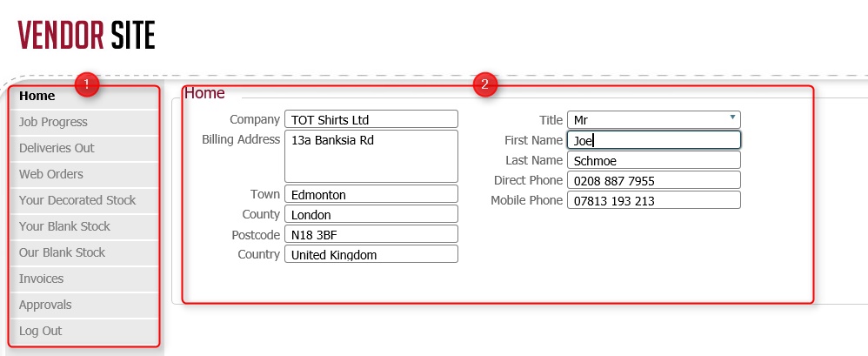Click the red annotation marker 1
Viewport: 868px width, 356px height.
pyautogui.click(x=86, y=84)
